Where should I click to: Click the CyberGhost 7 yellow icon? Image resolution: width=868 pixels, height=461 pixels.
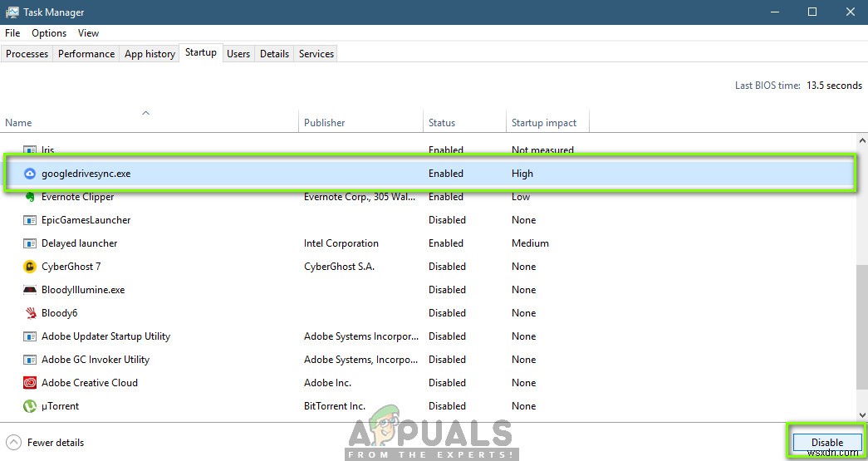tap(30, 266)
